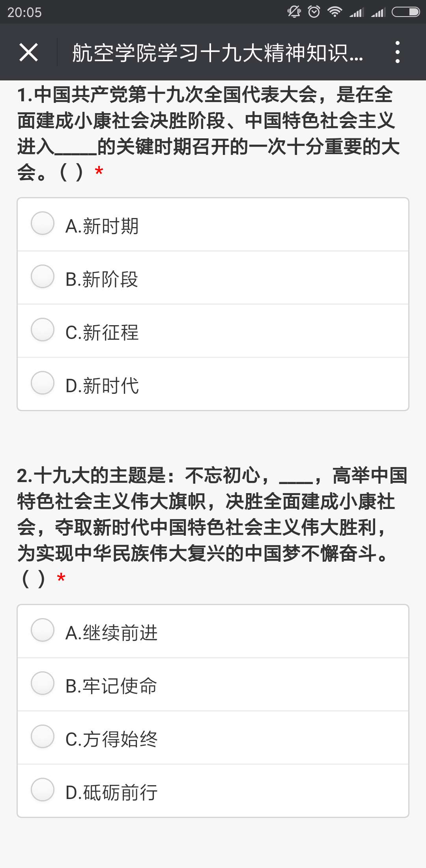426x868 pixels.
Task: Tap the muted notification bell status icon
Action: coord(294,12)
